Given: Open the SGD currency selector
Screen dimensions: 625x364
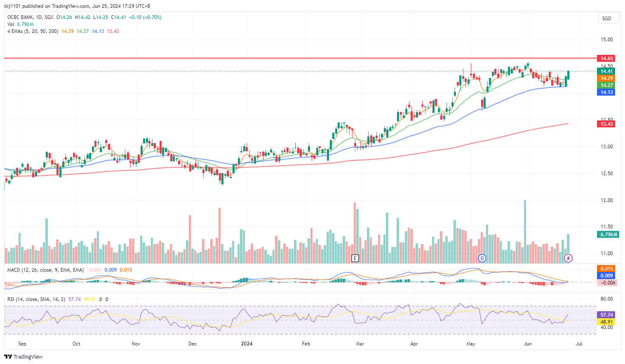Looking at the screenshot, I should pyautogui.click(x=609, y=18).
